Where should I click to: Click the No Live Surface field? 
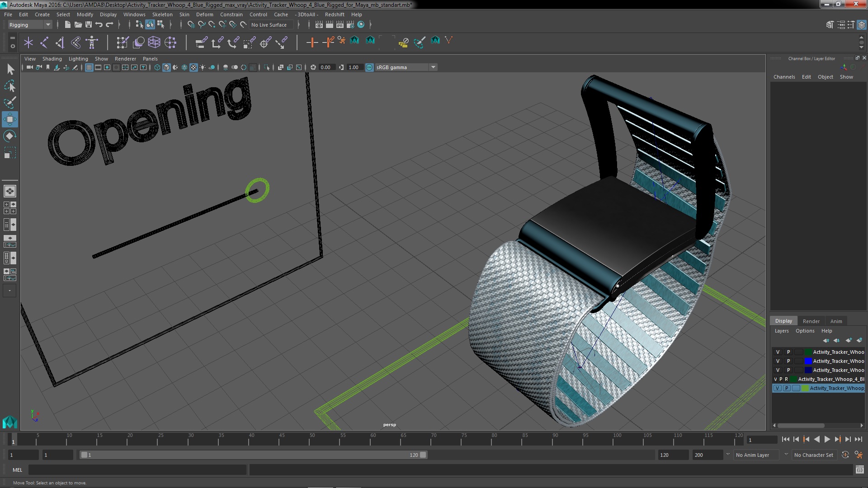click(271, 25)
